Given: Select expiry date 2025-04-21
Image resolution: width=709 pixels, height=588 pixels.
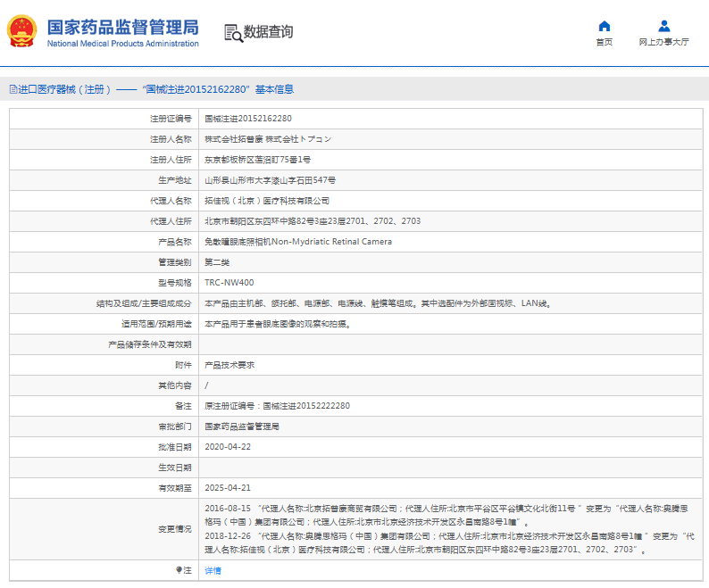Looking at the screenshot, I should click(228, 488).
